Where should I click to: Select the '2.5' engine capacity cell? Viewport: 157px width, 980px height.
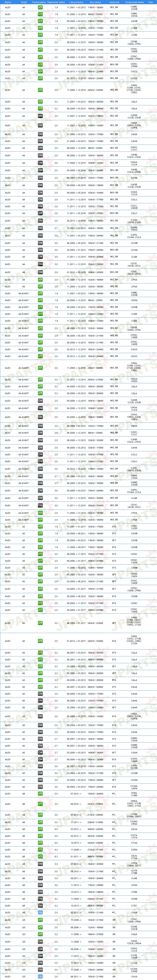click(x=56, y=794)
